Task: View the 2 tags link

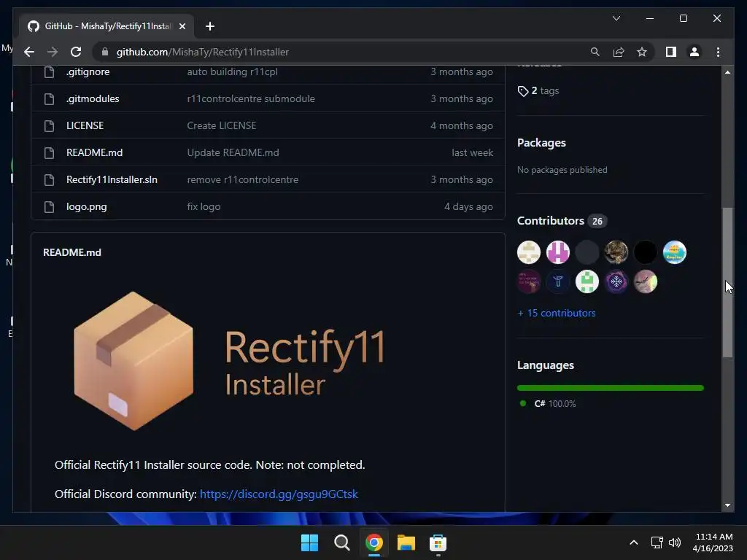Action: (x=538, y=91)
